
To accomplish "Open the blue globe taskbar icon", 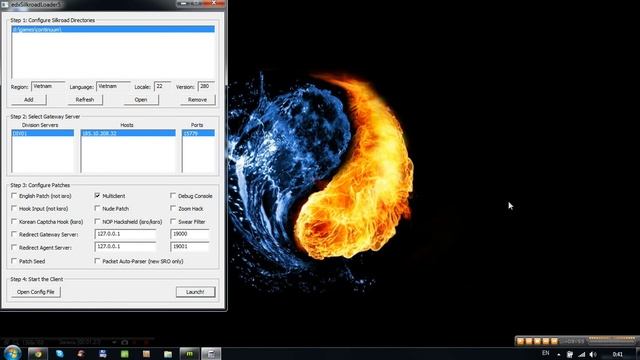I will [60, 354].
